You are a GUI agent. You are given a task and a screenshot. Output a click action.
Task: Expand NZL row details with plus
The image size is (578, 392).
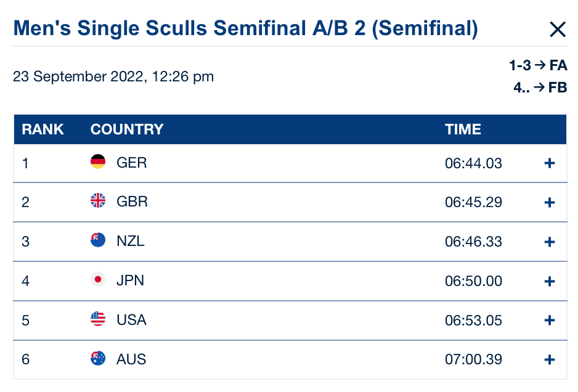coord(550,242)
